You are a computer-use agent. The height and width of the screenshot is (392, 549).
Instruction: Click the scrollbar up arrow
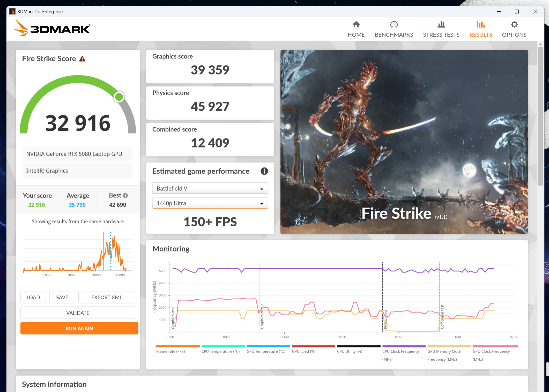pyautogui.click(x=540, y=44)
